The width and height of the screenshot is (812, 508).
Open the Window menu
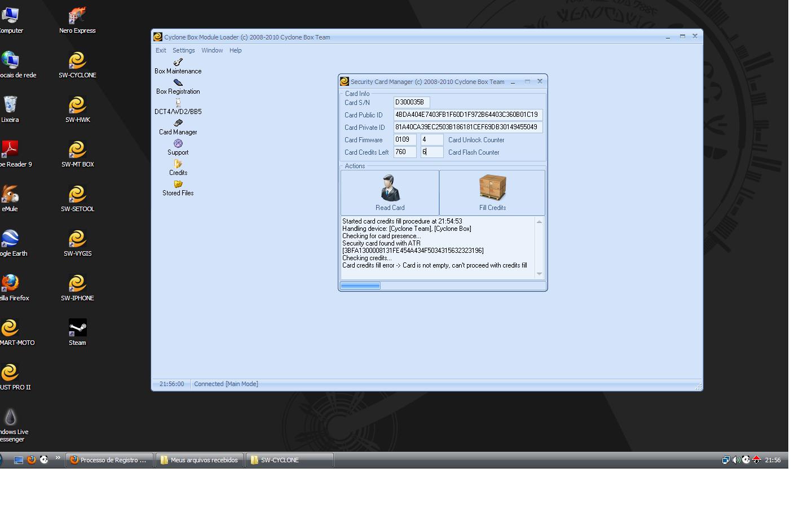click(212, 50)
